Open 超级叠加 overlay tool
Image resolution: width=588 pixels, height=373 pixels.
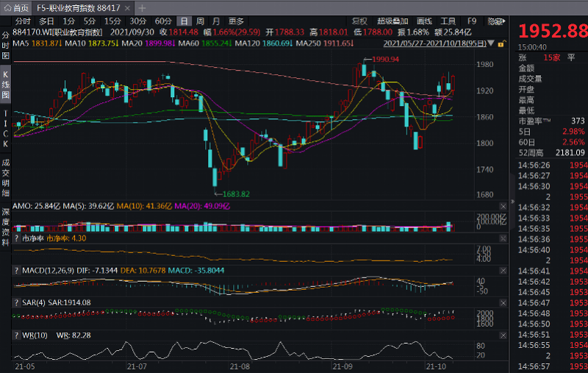tap(392, 21)
